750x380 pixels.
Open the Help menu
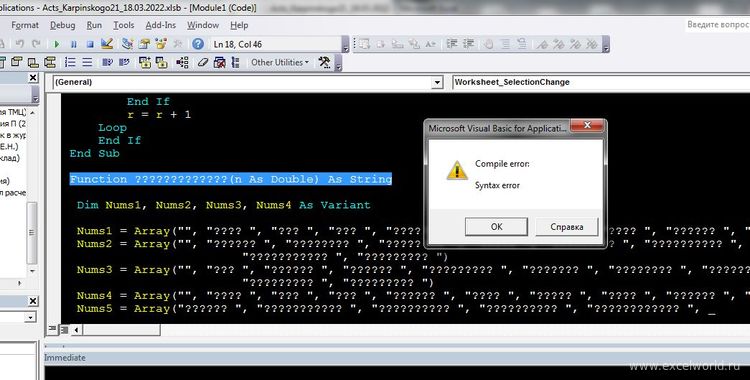coord(239,25)
